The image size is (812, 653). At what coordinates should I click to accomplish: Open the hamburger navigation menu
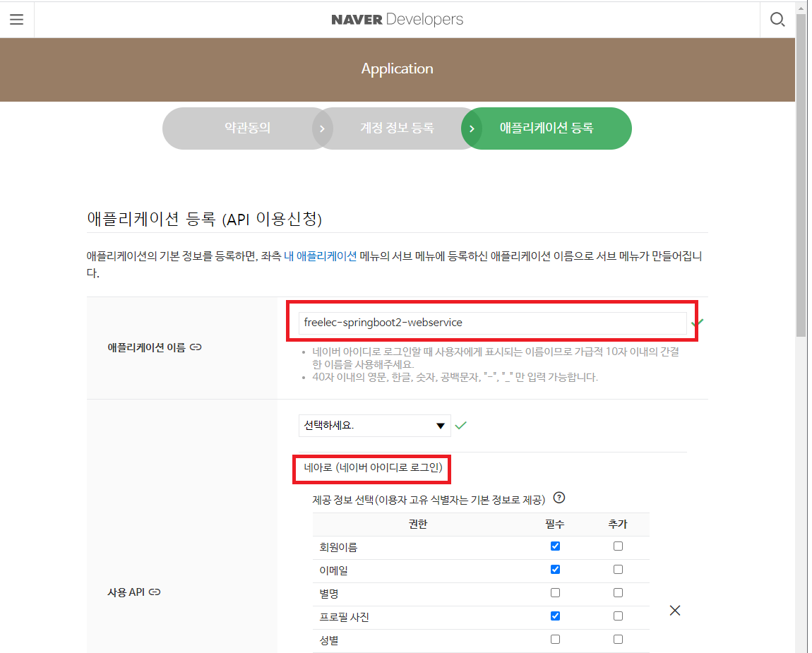pyautogui.click(x=17, y=19)
